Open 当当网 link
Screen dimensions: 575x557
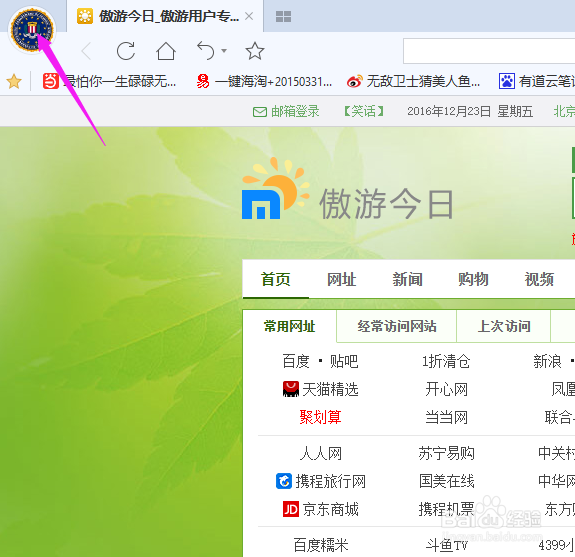(x=446, y=417)
